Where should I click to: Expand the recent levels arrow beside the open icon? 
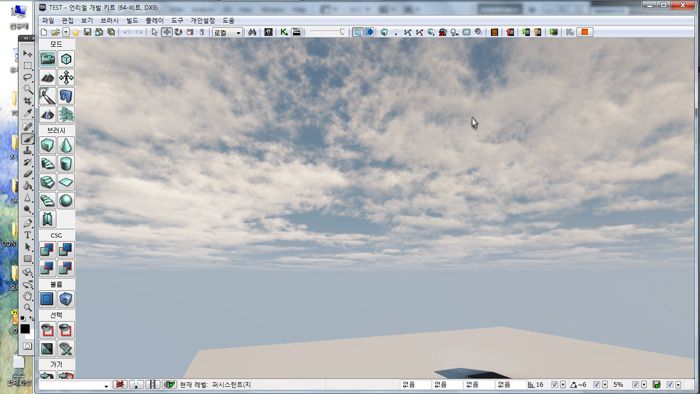click(x=66, y=32)
